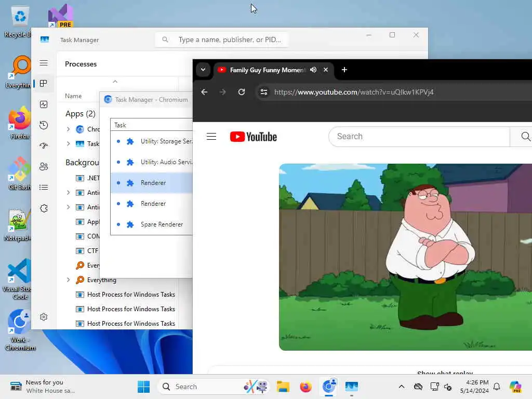
Task: Click the taskbar Search box
Action: (214, 387)
